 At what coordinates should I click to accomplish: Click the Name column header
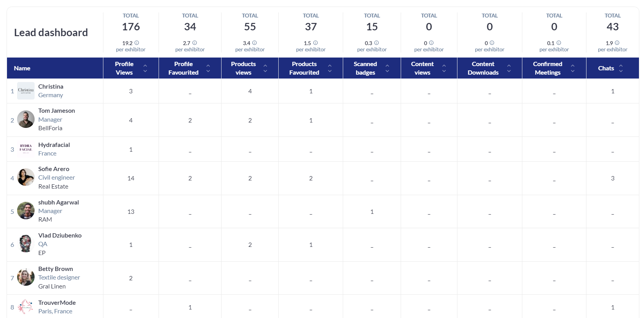22,68
